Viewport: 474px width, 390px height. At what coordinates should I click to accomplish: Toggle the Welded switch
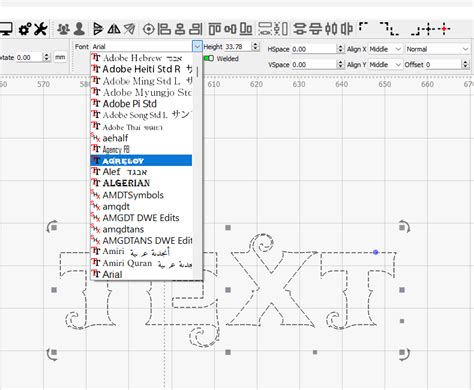click(209, 58)
